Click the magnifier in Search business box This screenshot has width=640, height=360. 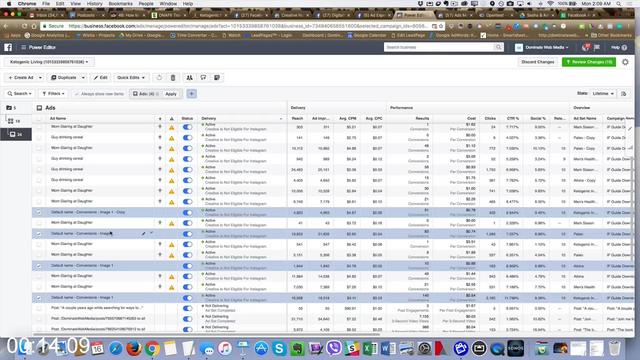498,47
